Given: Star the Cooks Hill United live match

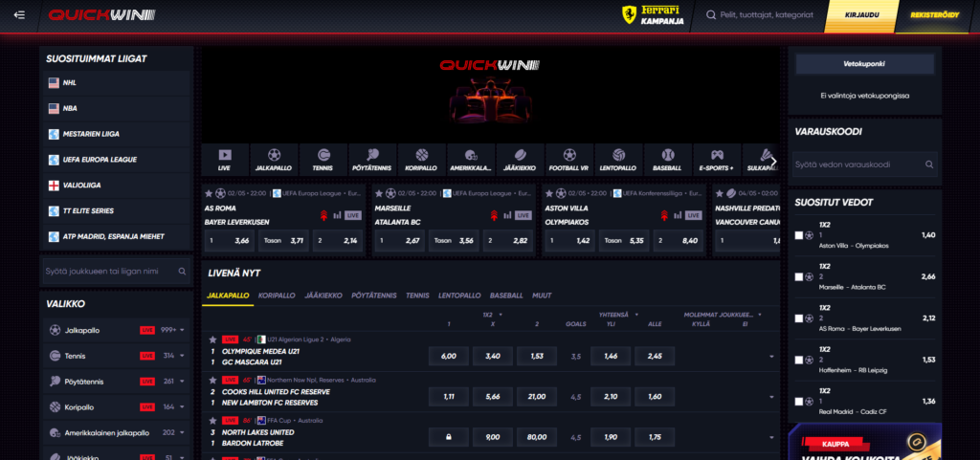Looking at the screenshot, I should 212,380.
